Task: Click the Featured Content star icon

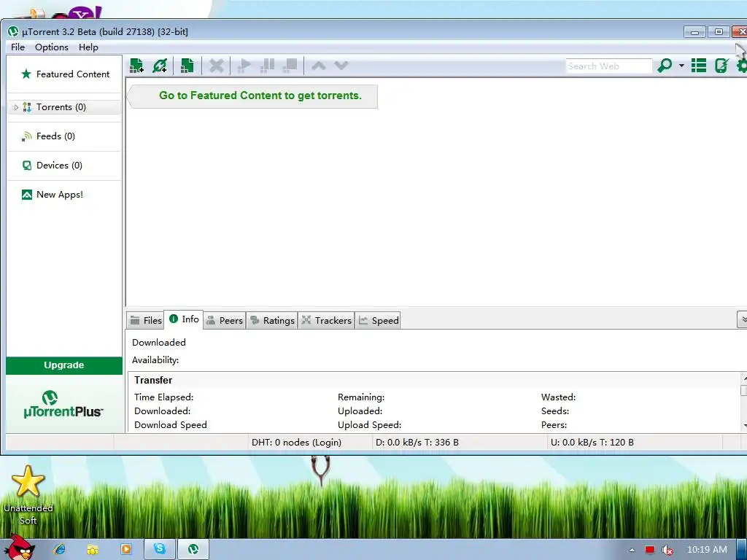Action: point(26,74)
